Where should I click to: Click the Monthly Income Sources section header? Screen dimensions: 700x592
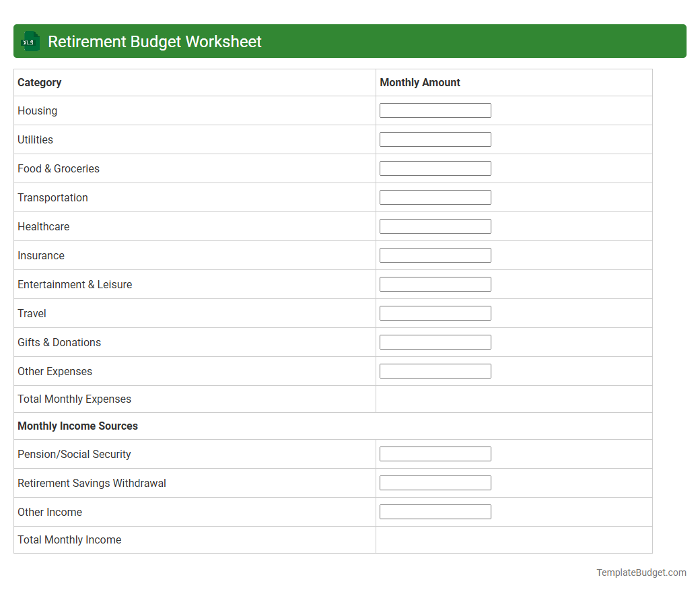pos(77,426)
